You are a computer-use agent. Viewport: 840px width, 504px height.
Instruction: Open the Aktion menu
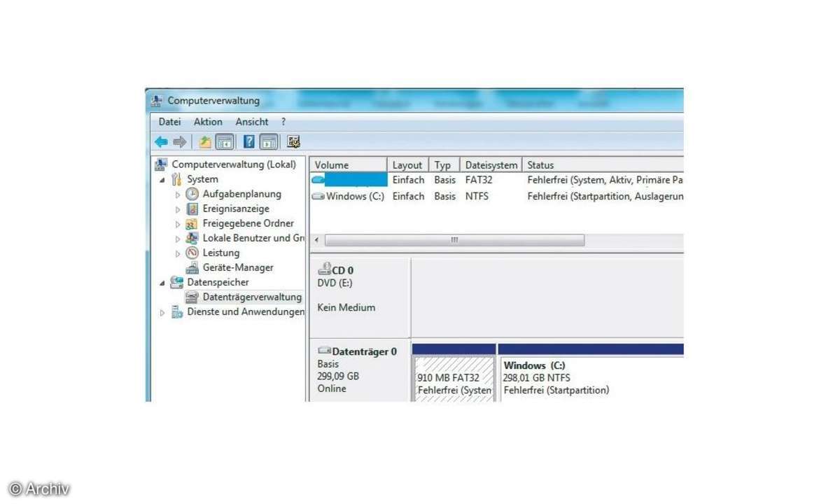click(208, 122)
